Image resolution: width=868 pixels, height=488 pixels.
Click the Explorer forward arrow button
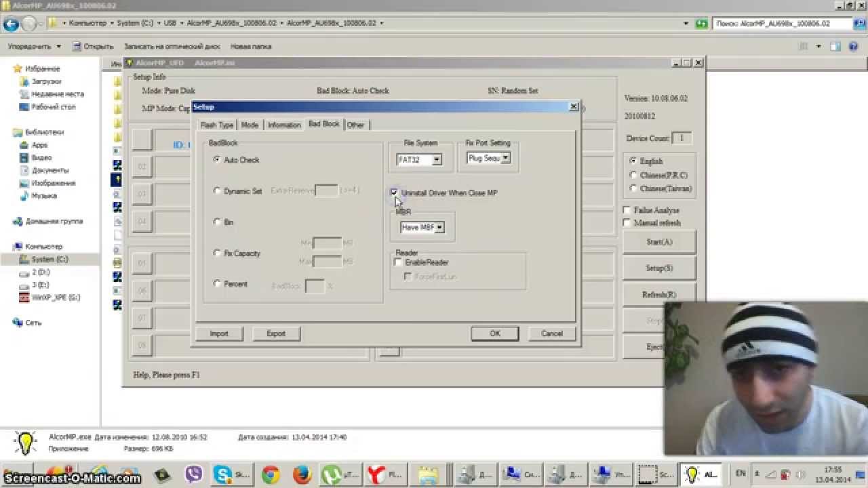coord(29,24)
